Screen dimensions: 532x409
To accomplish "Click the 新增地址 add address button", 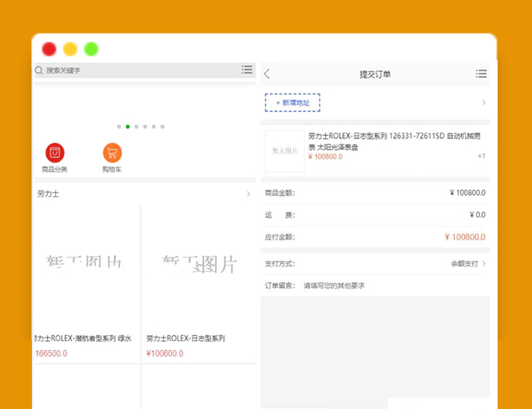I will pyautogui.click(x=292, y=103).
